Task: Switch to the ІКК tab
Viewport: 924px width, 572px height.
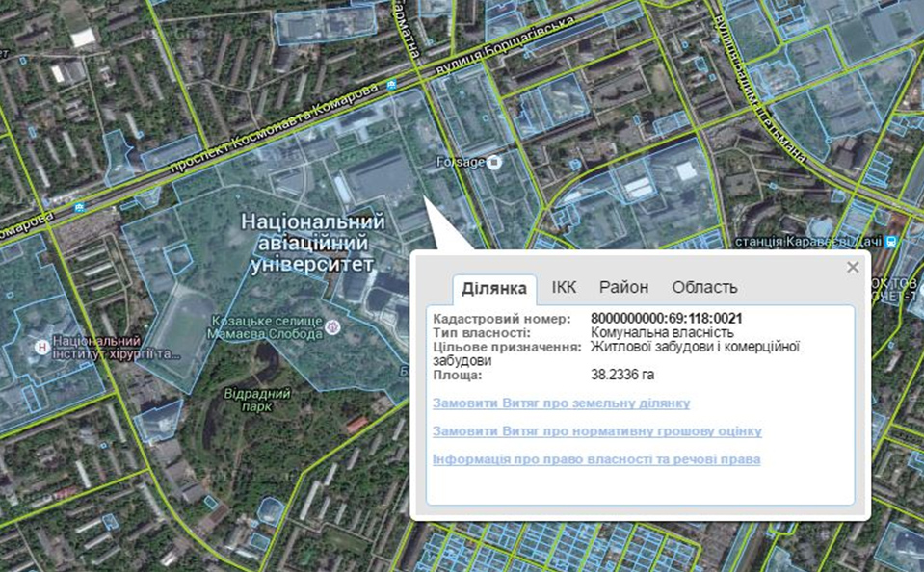Action: click(x=564, y=287)
